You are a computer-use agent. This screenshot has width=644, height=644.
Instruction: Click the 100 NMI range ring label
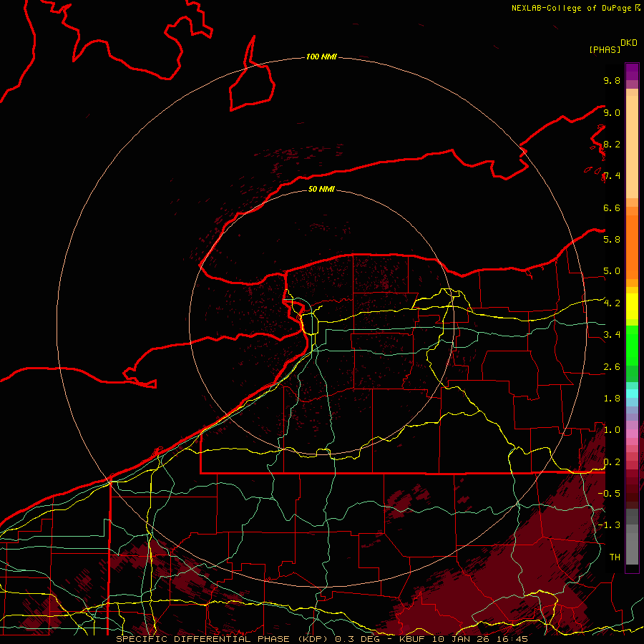tap(321, 57)
